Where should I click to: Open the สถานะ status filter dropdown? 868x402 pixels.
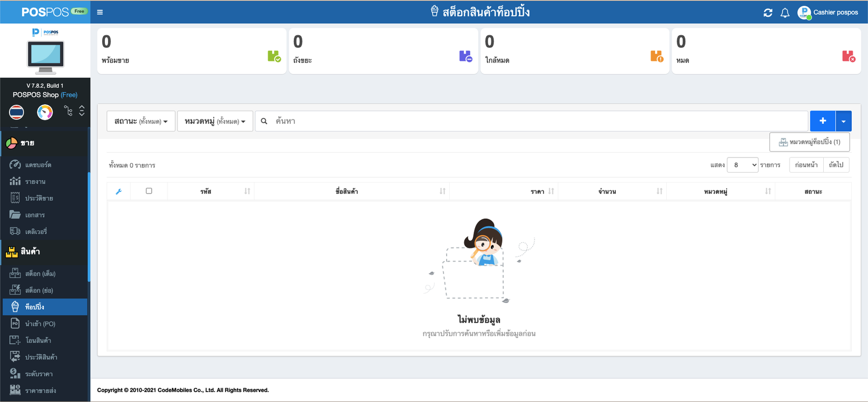(141, 121)
